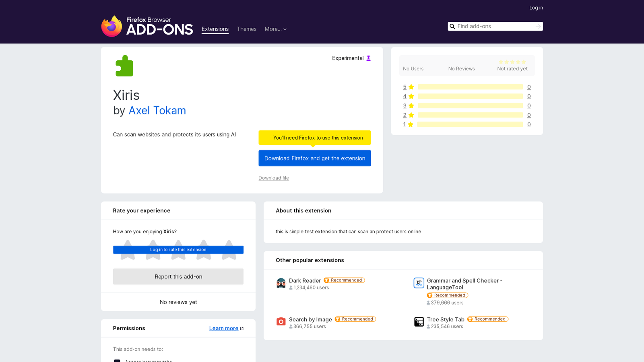This screenshot has width=644, height=362.
Task: Click the Experimental label
Action: 348,58
